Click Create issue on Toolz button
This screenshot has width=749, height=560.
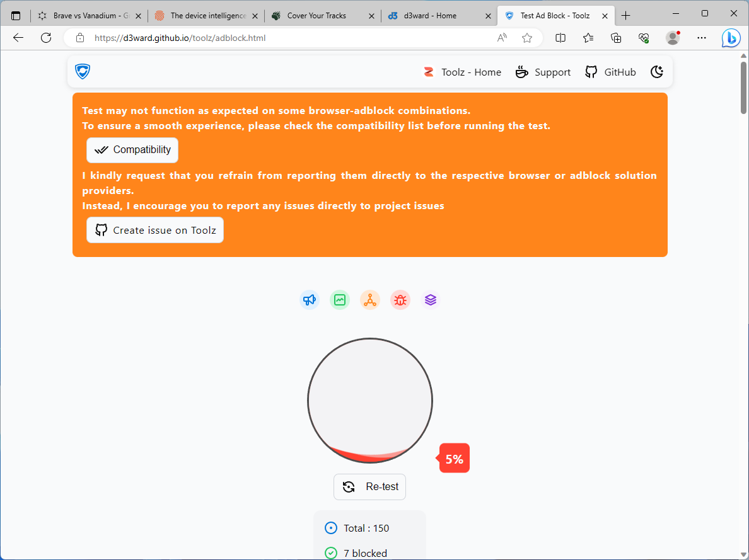click(x=154, y=230)
